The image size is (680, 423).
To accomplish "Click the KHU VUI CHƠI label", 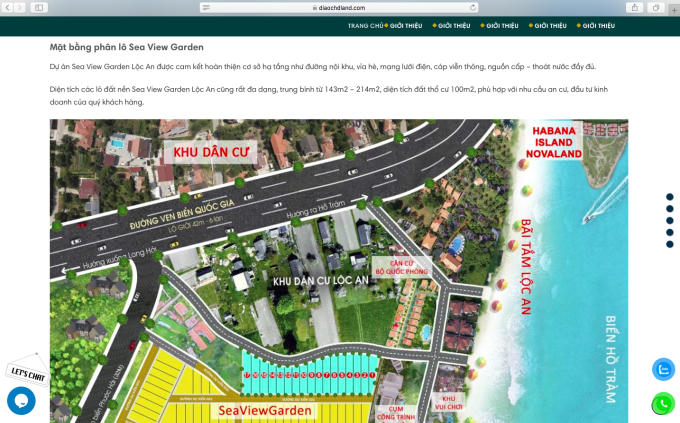I will tap(449, 403).
